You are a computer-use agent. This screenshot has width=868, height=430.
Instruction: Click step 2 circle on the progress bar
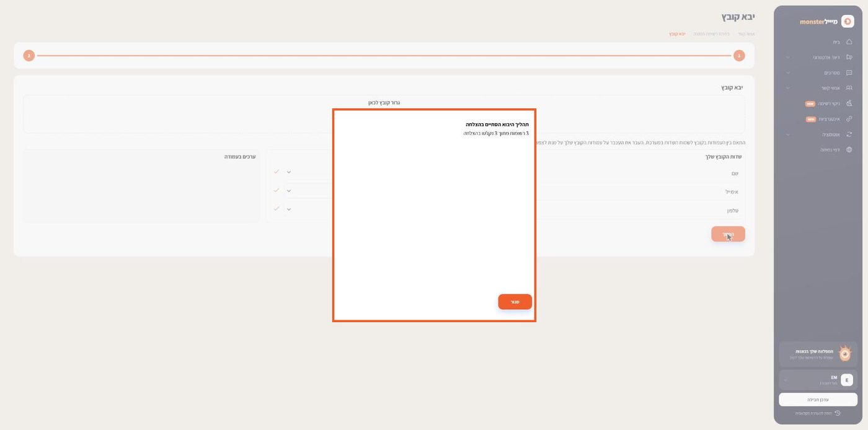coord(29,56)
